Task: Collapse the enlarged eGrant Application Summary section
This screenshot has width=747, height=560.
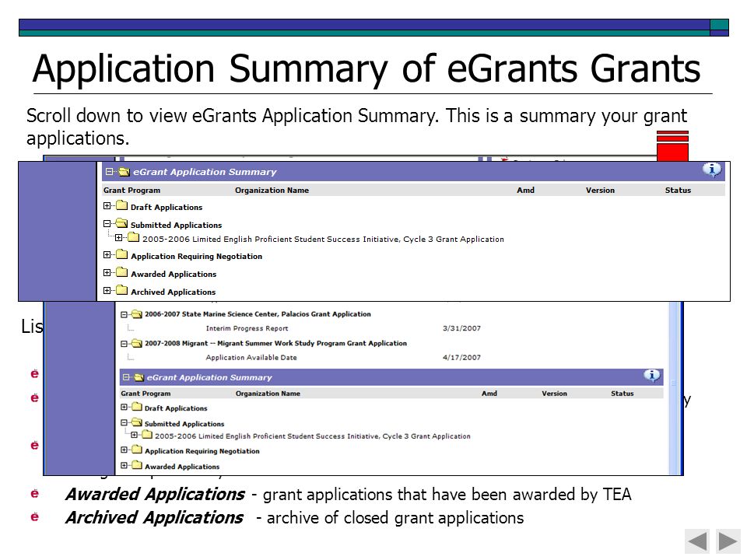Action: (110, 171)
